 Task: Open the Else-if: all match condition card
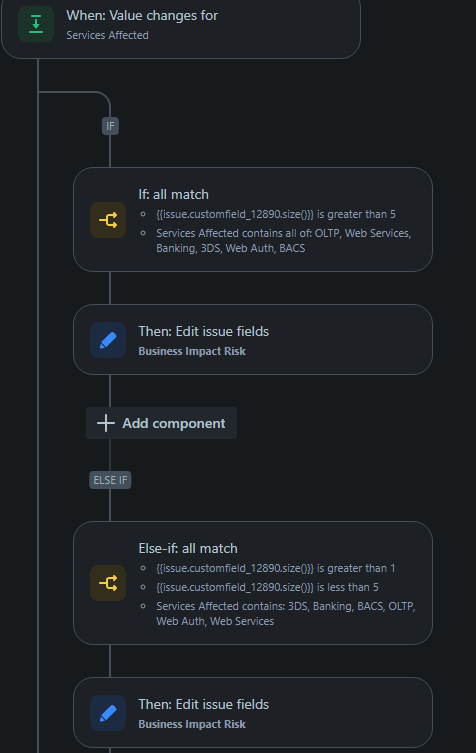[x=253, y=583]
